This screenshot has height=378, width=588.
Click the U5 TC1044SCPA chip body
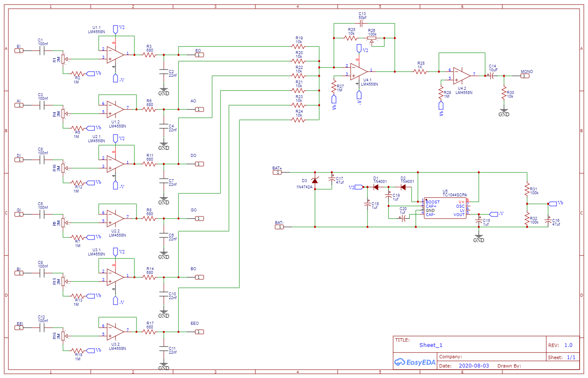[x=445, y=208]
